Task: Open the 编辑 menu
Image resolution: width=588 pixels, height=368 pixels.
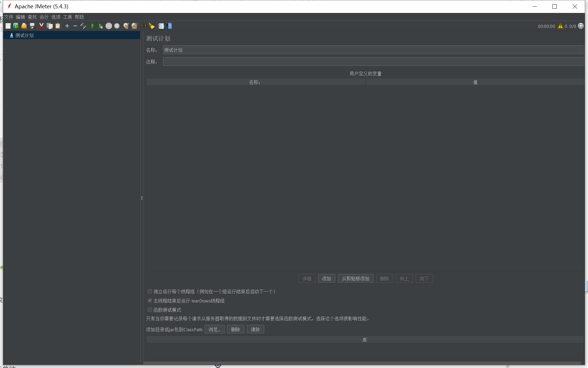Action: tap(20, 17)
